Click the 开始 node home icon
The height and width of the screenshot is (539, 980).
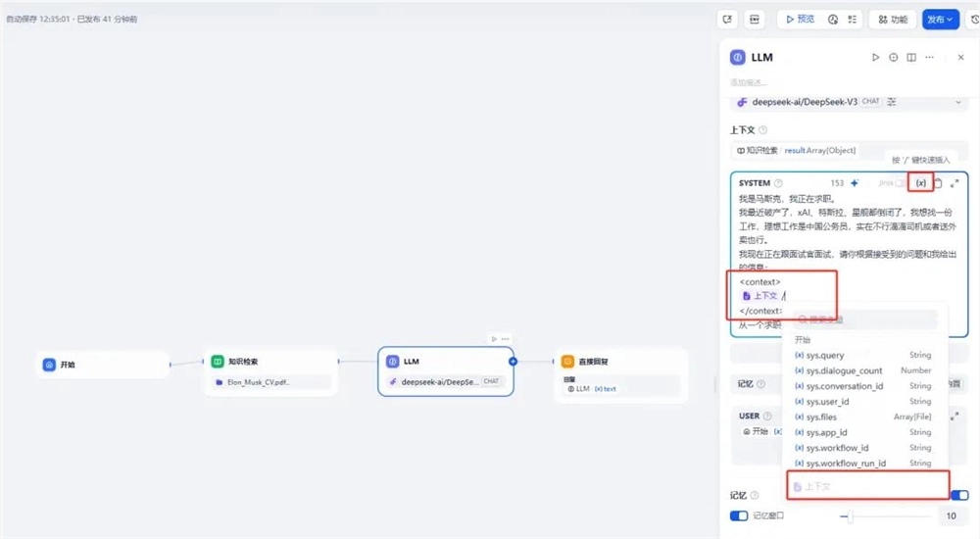click(49, 365)
